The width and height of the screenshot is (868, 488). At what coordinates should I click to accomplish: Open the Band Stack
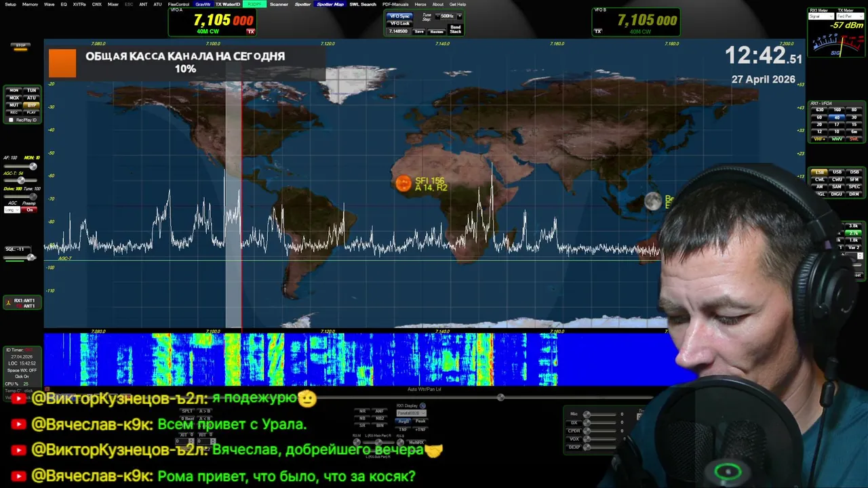[x=456, y=29]
